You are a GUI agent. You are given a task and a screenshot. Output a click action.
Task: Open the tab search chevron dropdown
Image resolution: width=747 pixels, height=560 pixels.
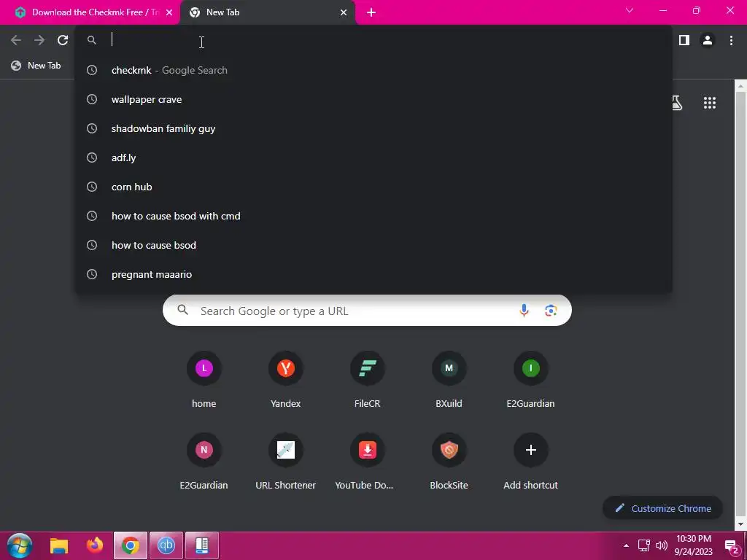pyautogui.click(x=630, y=10)
